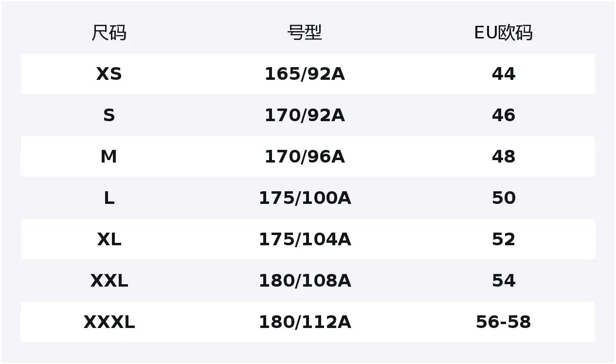Select the XS size cell
Image resolution: width=616 pixels, height=364 pixels.
109,74
